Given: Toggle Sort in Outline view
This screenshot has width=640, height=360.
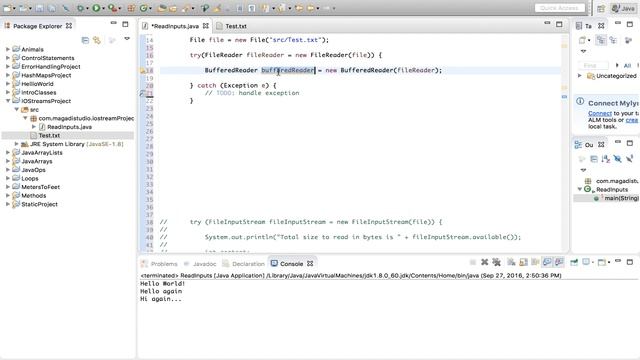Looking at the screenshot, I should (x=605, y=159).
